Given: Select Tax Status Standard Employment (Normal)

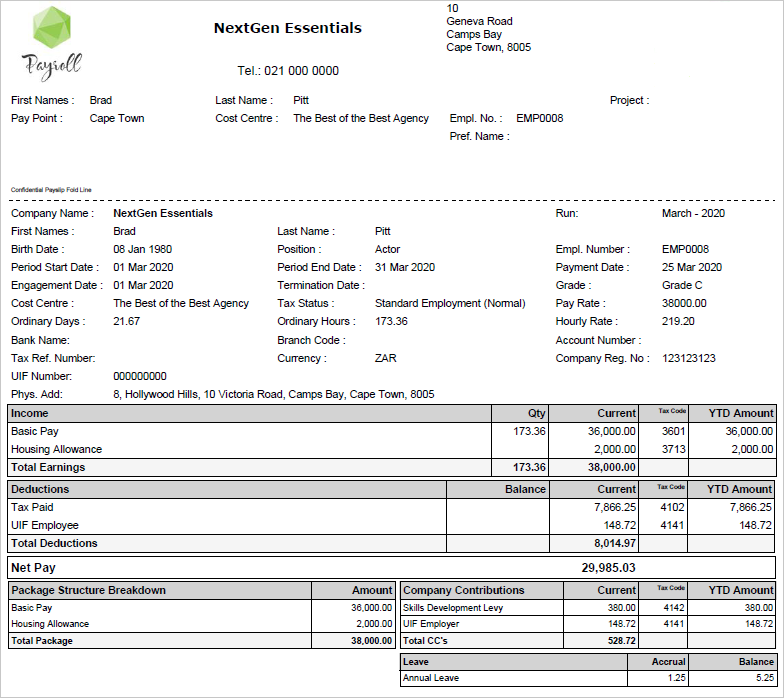Looking at the screenshot, I should click(450, 303).
